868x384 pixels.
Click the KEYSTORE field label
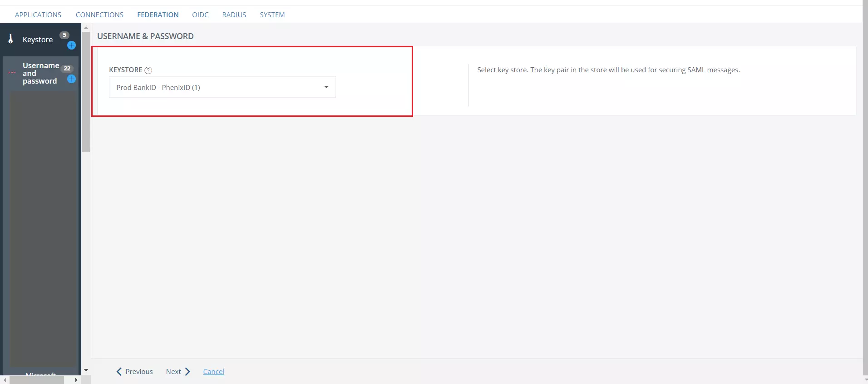(125, 70)
